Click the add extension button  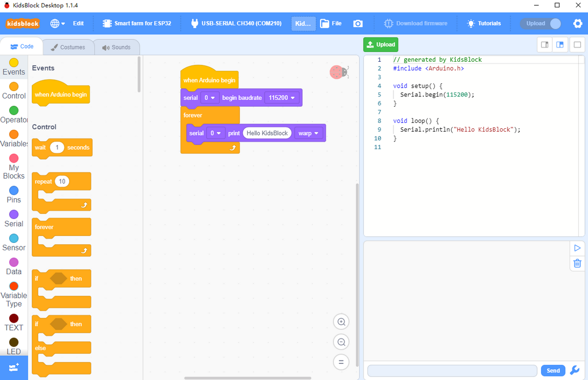point(14,368)
